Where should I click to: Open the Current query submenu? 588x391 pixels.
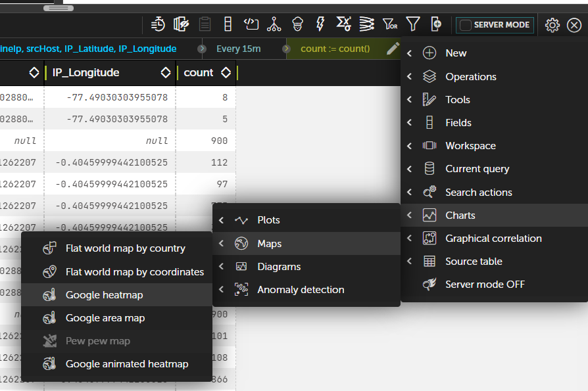pyautogui.click(x=494, y=169)
